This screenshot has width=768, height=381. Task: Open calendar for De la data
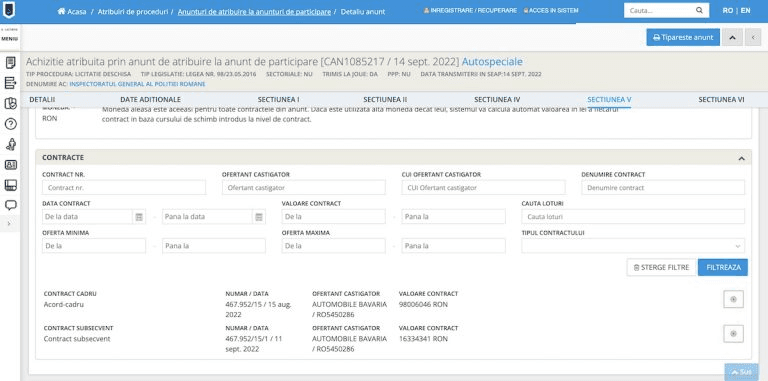(x=139, y=216)
